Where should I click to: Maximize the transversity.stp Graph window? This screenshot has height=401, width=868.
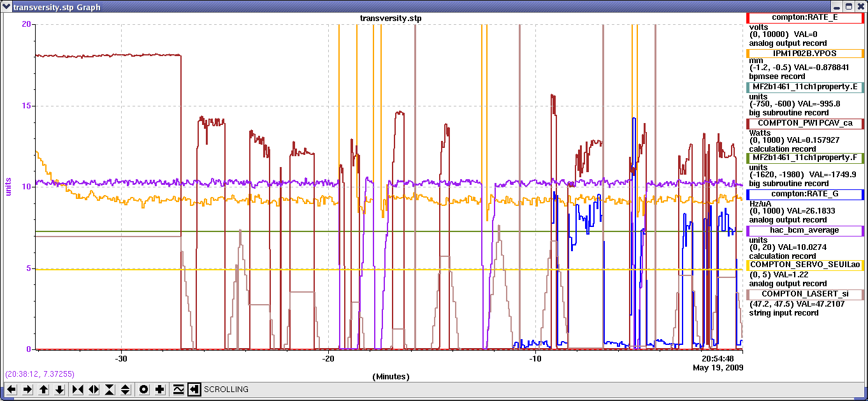(x=849, y=6)
